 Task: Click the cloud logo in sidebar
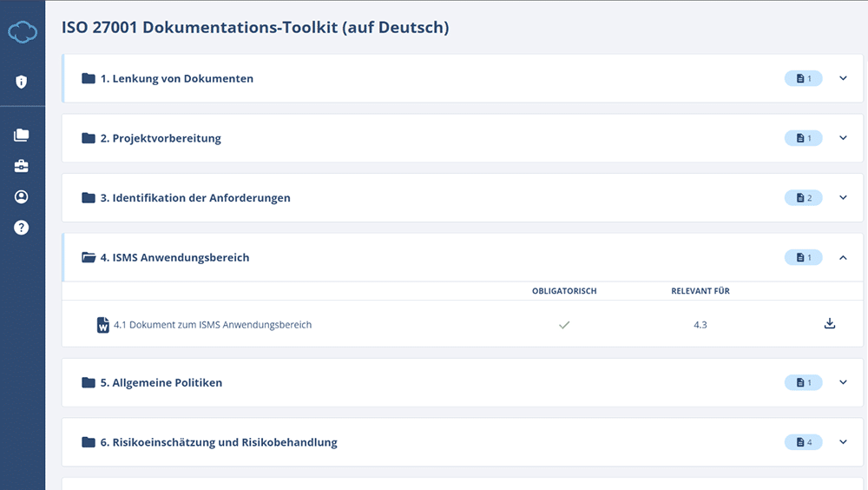pos(23,33)
